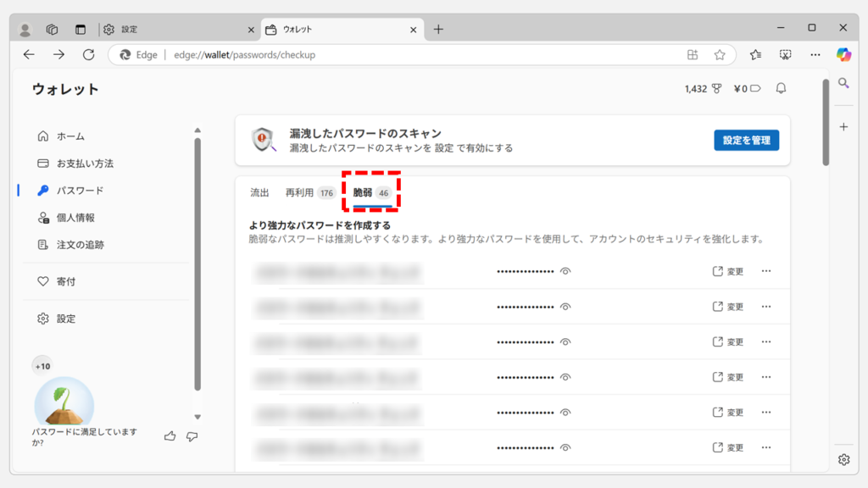Open the Favorites list icon
This screenshot has height=488, width=868.
(755, 55)
